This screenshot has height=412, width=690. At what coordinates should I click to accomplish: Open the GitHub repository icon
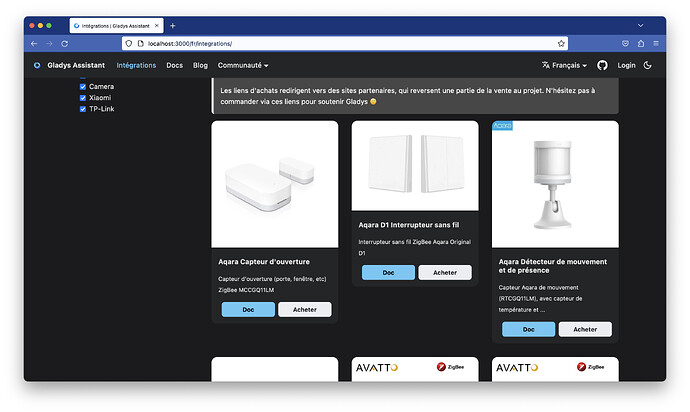[x=602, y=65]
